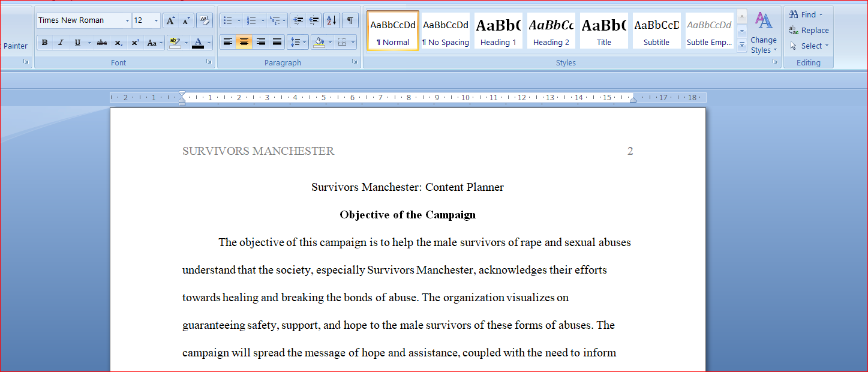
Task: Toggle italic formatting
Action: [61, 43]
